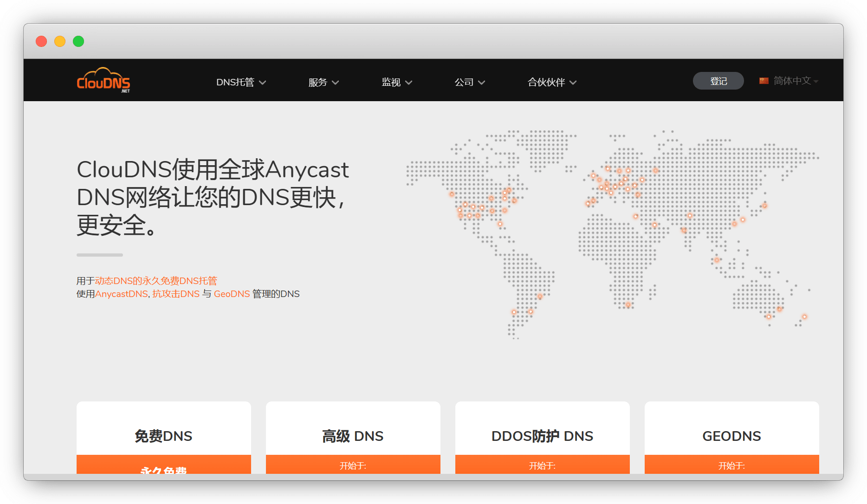Select the GEODNS plan card

[731, 436]
